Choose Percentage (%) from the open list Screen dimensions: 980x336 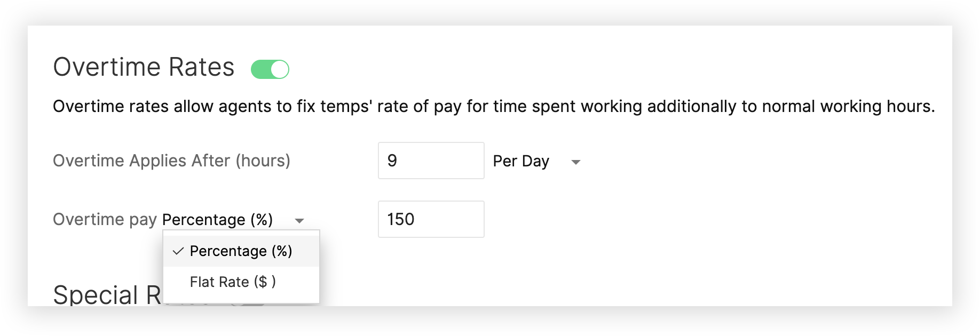(241, 251)
